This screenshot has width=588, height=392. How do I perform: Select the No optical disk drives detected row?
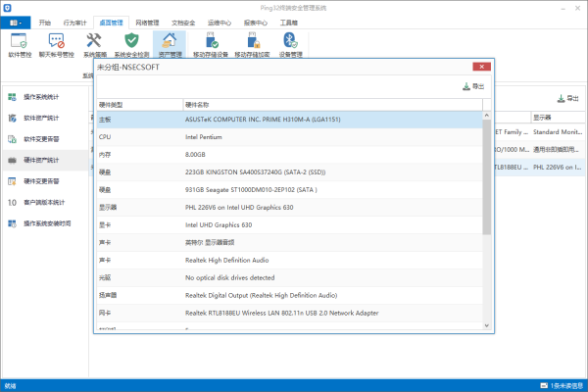(289, 278)
